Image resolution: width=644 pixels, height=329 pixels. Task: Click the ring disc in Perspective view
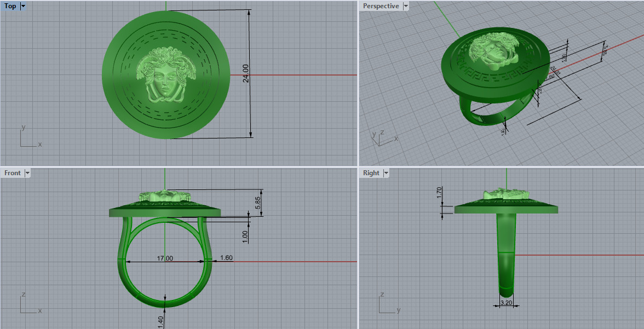point(496,66)
